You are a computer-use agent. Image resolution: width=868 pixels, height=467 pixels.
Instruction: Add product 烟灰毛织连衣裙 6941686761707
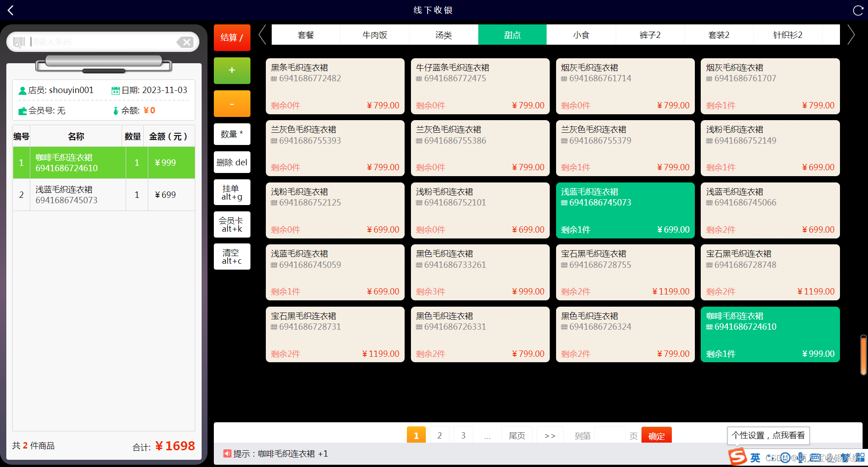770,86
